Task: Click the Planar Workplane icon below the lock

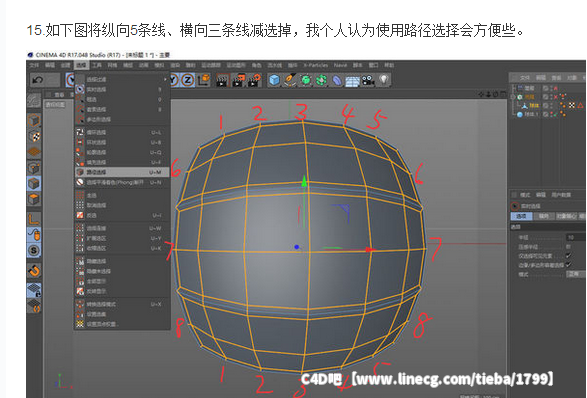Action: (34, 306)
